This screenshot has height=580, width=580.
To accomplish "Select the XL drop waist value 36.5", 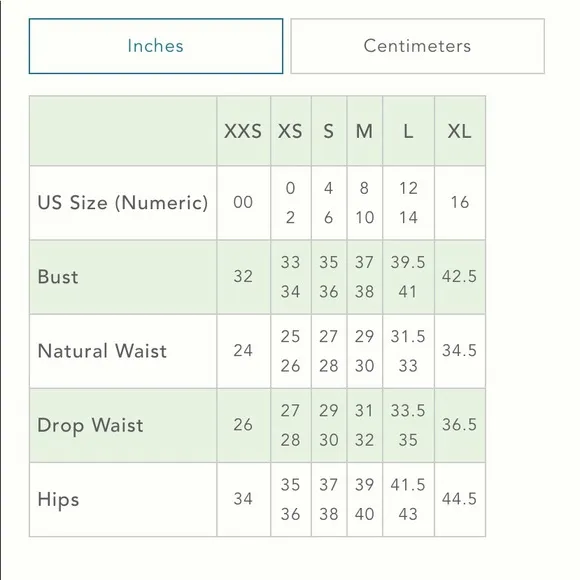I will [460, 425].
